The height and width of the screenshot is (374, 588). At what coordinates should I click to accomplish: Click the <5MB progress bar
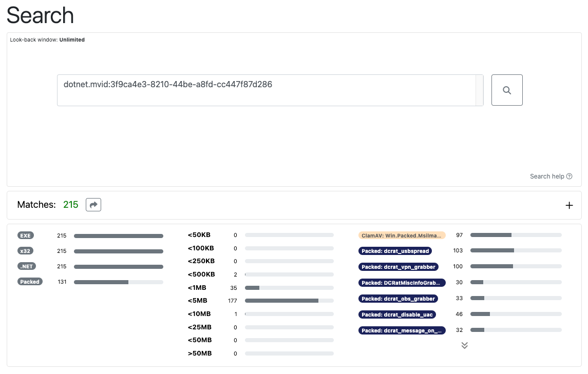(289, 301)
